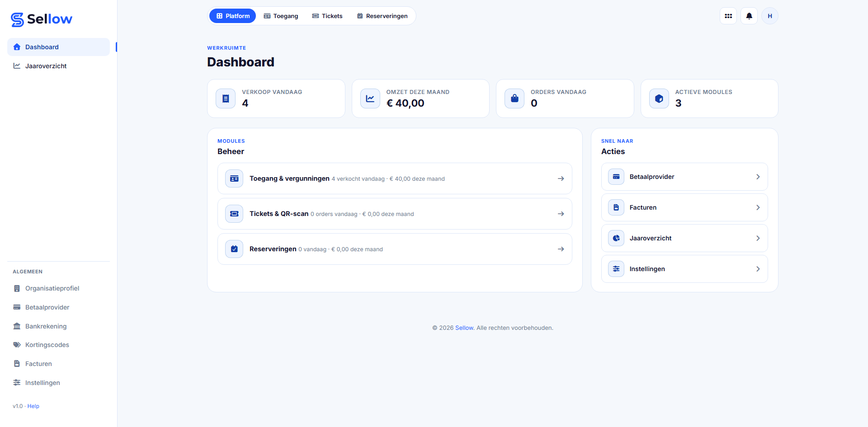Click the Sellow logo
Image resolution: width=868 pixels, height=427 pixels.
[x=42, y=19]
